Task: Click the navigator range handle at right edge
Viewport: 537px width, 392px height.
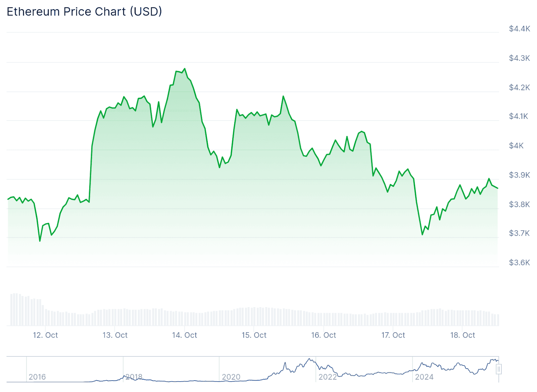Action: point(499,370)
